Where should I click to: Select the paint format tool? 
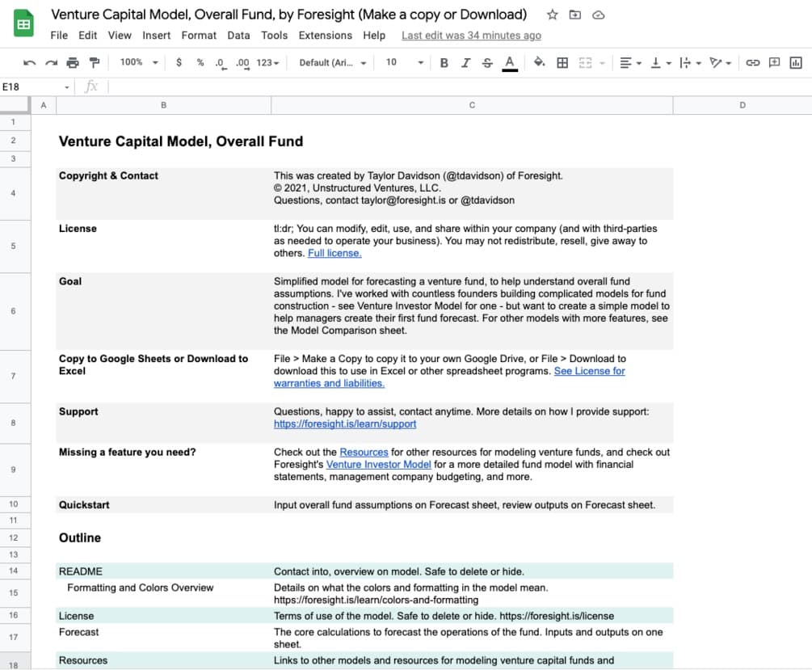94,62
